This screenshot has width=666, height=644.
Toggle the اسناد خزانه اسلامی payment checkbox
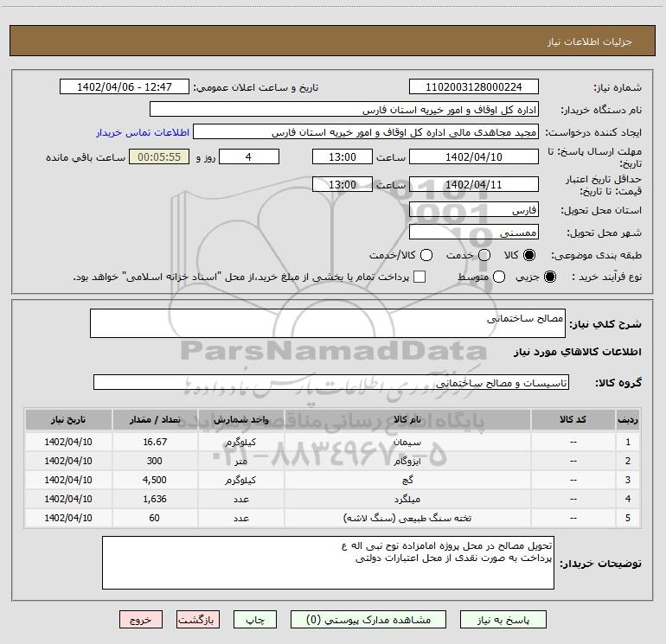(x=419, y=277)
